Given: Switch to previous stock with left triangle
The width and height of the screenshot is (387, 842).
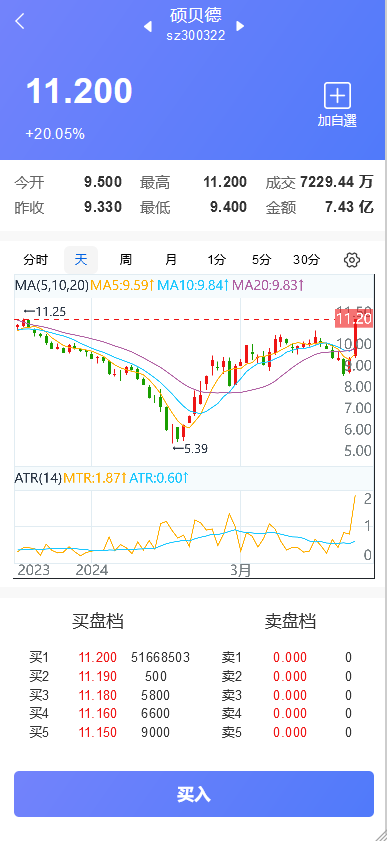Looking at the screenshot, I should tap(148, 26).
